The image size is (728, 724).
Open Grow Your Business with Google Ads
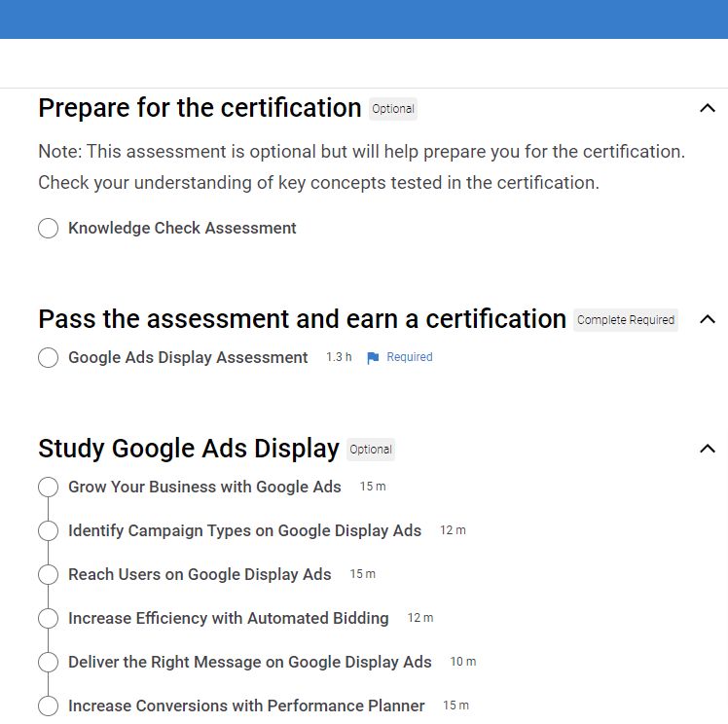[x=204, y=487]
